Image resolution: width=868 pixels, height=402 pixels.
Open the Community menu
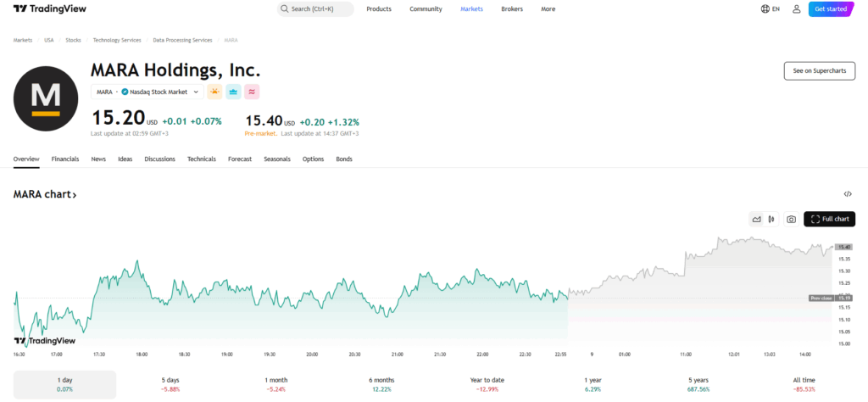coord(426,8)
